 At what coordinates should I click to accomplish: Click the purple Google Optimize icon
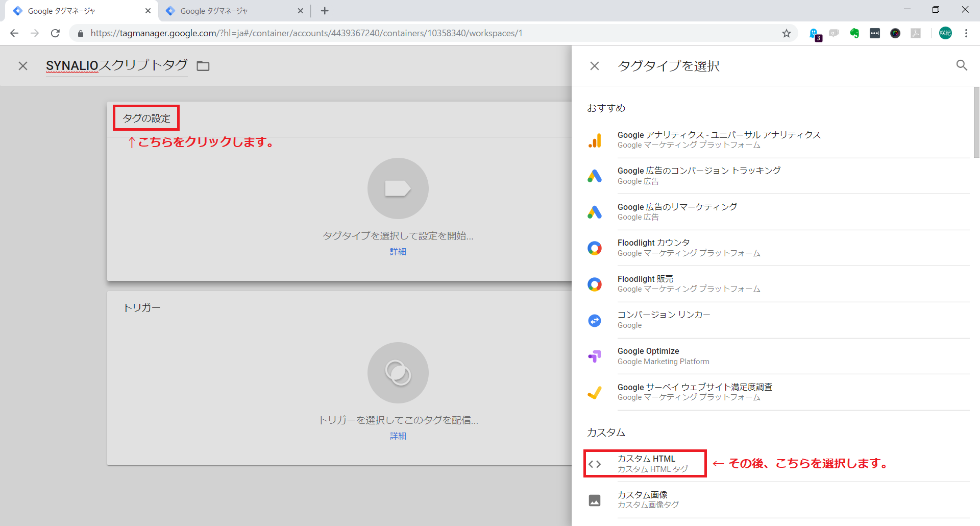595,356
